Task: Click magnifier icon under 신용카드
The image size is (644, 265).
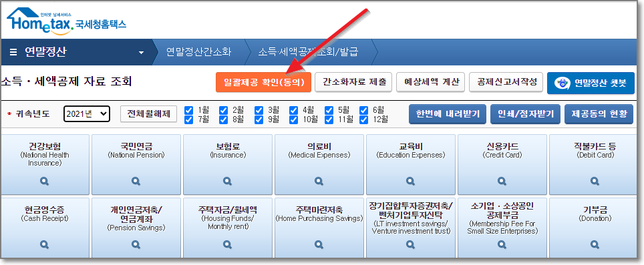Action: [x=502, y=181]
